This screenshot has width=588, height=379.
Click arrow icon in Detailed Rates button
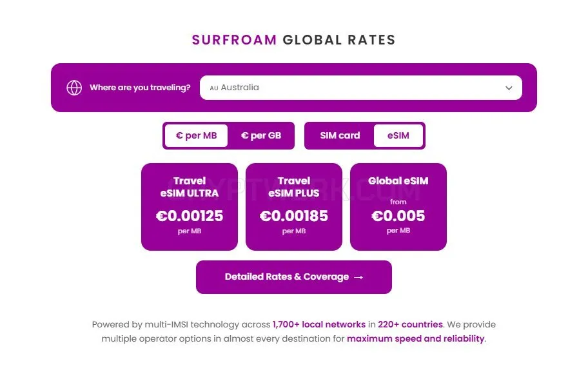click(x=358, y=277)
